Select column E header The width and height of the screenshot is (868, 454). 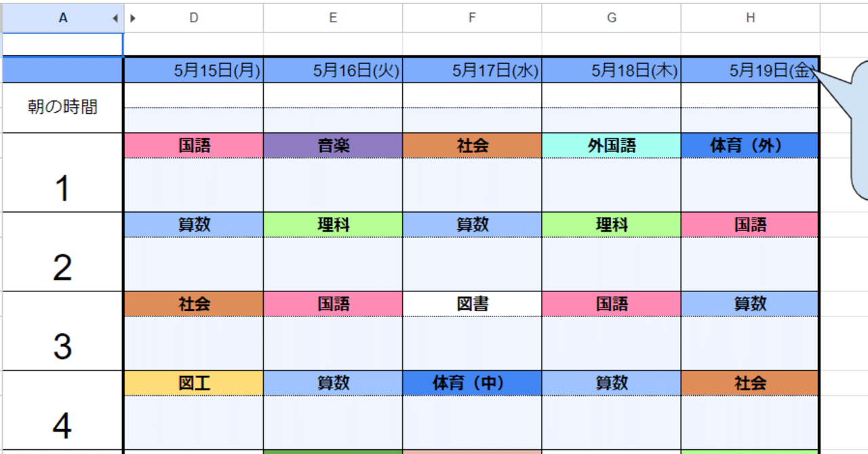pos(333,18)
